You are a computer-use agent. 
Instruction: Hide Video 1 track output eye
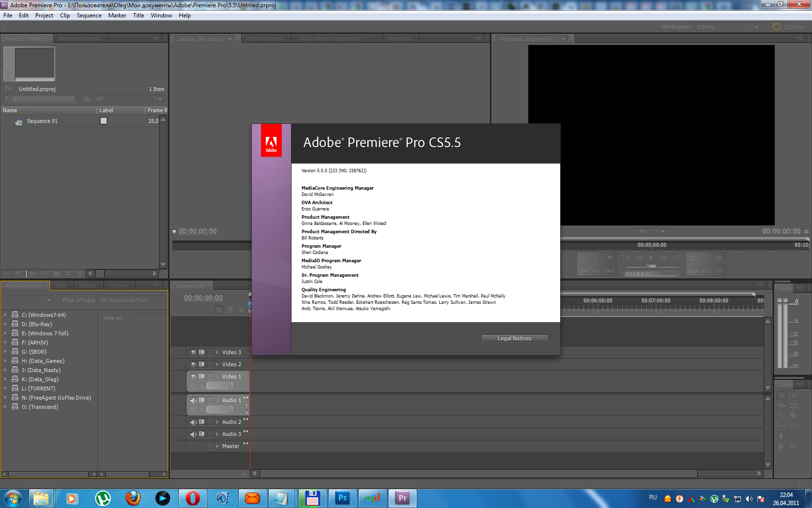coord(193,376)
